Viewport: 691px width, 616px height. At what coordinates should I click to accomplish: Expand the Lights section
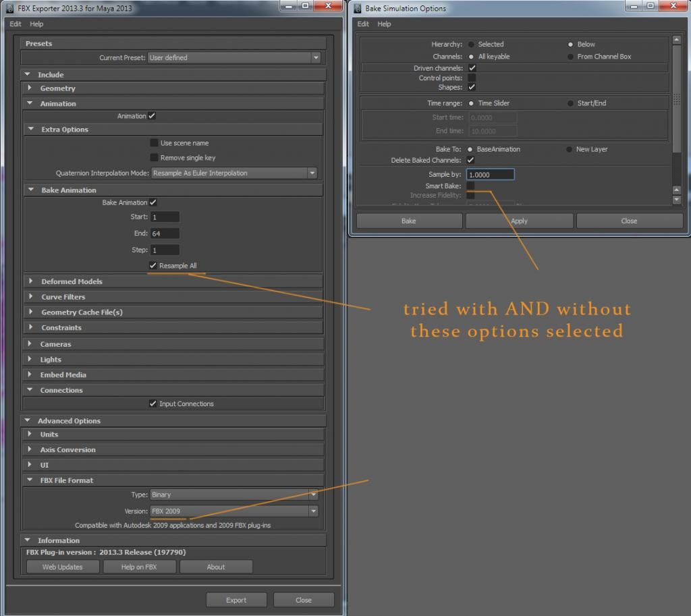pyautogui.click(x=30, y=359)
